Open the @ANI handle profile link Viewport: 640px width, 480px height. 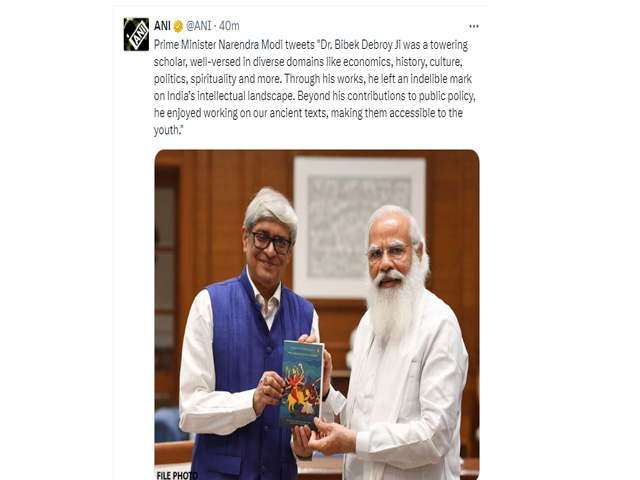198,26
